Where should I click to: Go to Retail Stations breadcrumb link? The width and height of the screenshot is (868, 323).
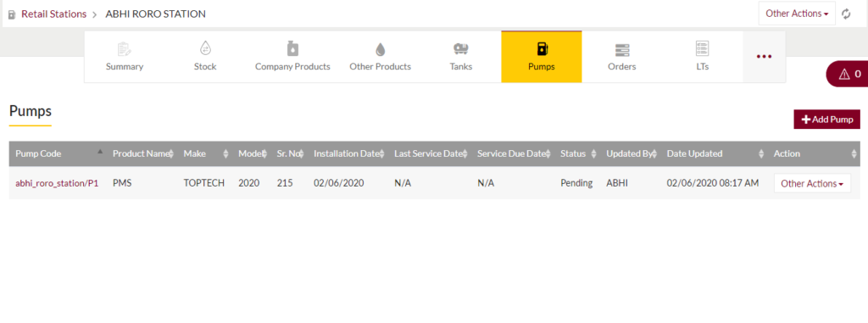click(53, 14)
